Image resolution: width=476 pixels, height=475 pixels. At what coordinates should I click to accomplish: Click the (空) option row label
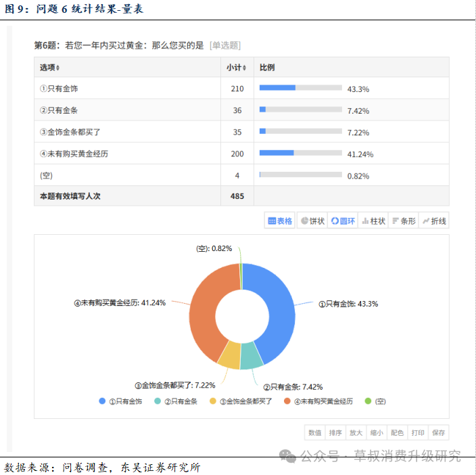pyautogui.click(x=46, y=175)
